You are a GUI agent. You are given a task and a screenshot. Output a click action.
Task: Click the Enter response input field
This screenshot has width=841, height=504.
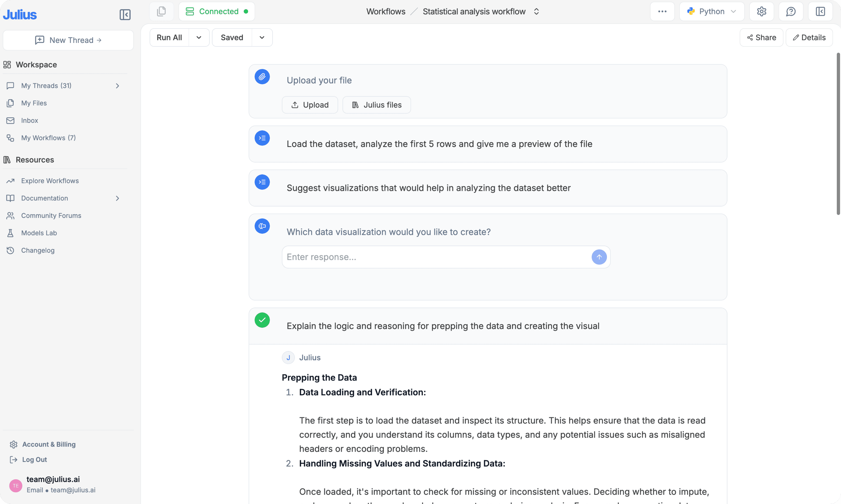(x=435, y=257)
